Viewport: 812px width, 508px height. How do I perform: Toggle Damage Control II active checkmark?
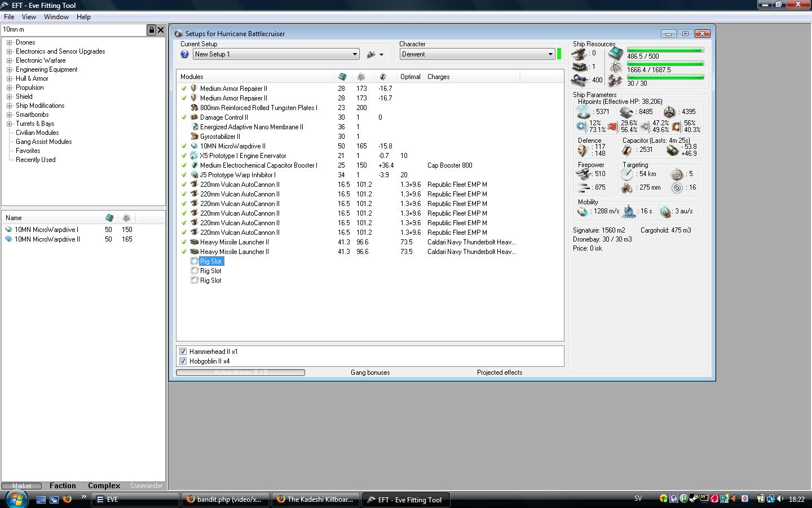tap(184, 117)
